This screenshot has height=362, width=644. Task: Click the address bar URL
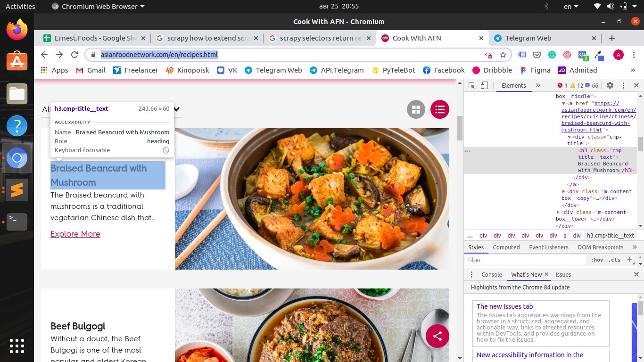159,55
